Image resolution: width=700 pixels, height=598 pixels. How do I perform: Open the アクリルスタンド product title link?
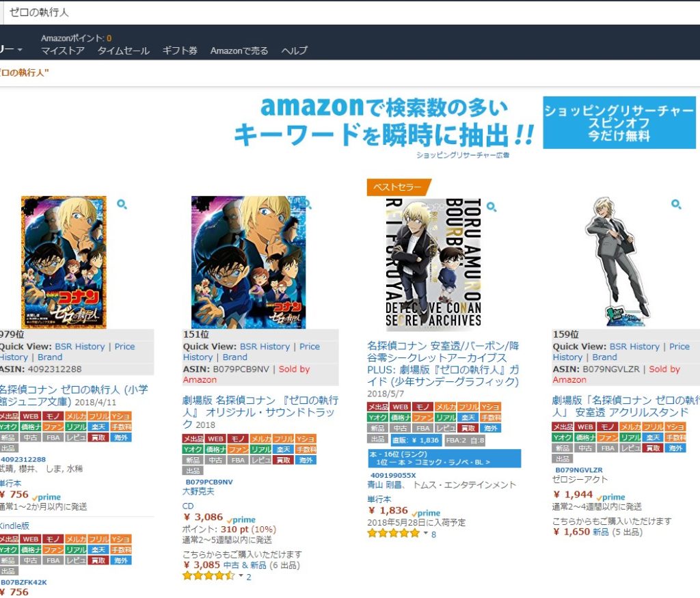pos(626,406)
